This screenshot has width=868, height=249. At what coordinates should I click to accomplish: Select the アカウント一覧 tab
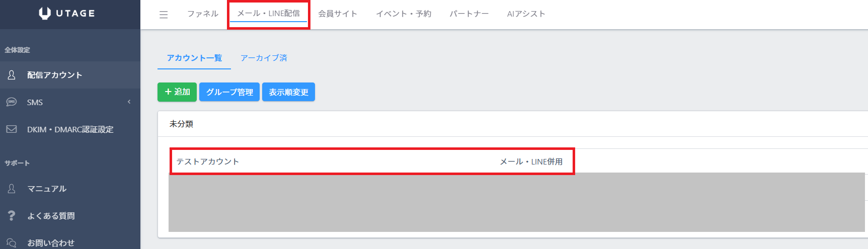point(194,58)
